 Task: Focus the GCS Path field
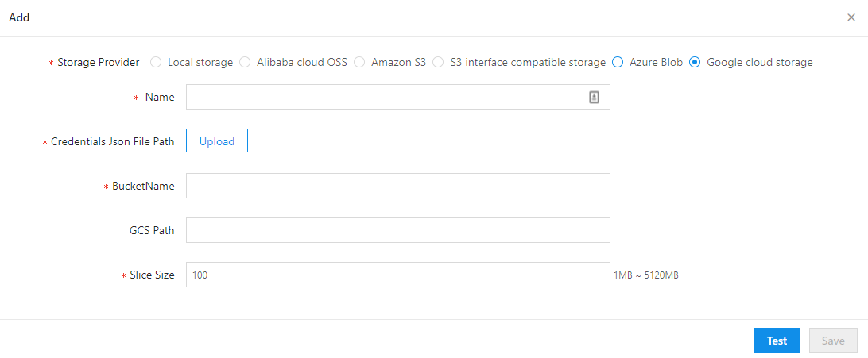tap(397, 230)
